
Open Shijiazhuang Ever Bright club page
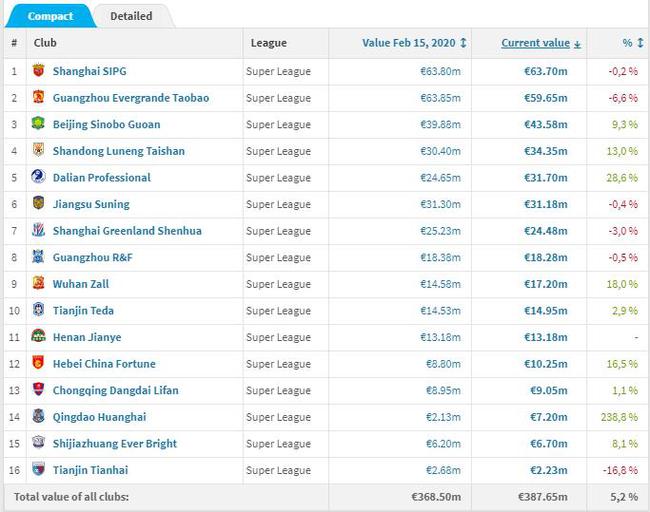coord(117,443)
